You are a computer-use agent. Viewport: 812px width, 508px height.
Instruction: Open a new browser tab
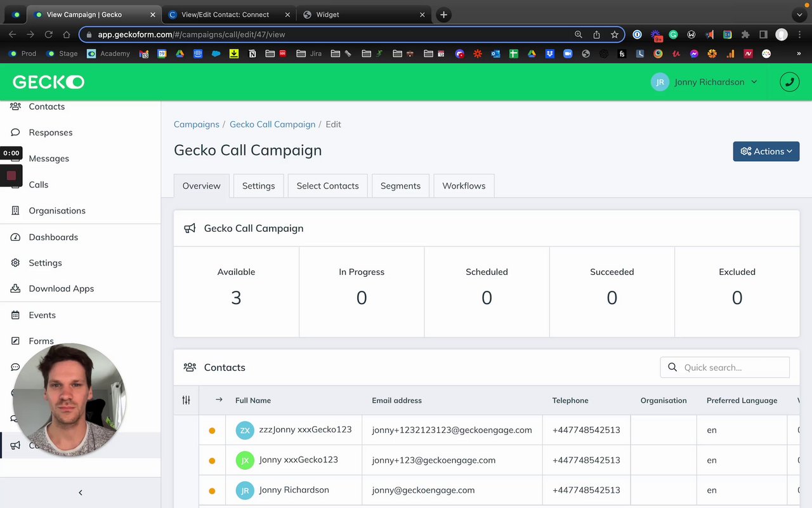443,15
